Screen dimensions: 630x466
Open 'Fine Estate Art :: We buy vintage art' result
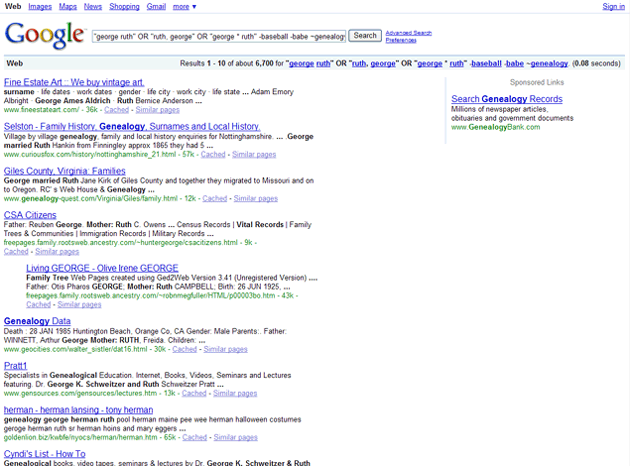pyautogui.click(x=74, y=82)
